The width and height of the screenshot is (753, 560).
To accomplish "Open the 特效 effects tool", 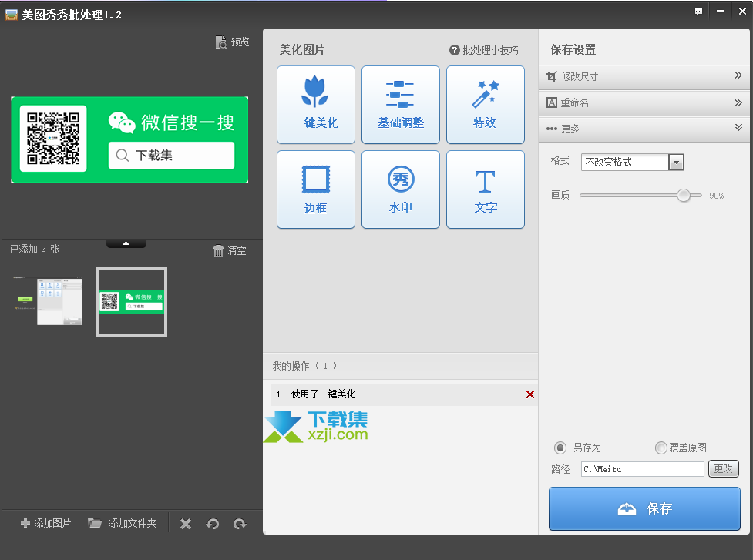I will [x=485, y=105].
